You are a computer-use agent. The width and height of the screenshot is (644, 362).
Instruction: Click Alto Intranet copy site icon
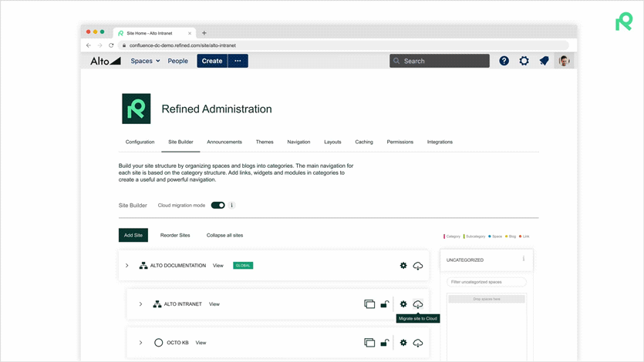[x=369, y=304]
